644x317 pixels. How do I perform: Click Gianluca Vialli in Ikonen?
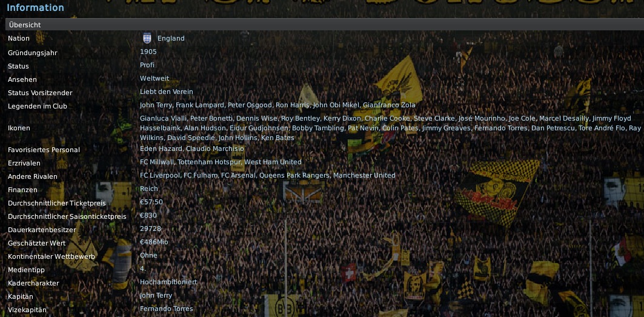point(163,118)
